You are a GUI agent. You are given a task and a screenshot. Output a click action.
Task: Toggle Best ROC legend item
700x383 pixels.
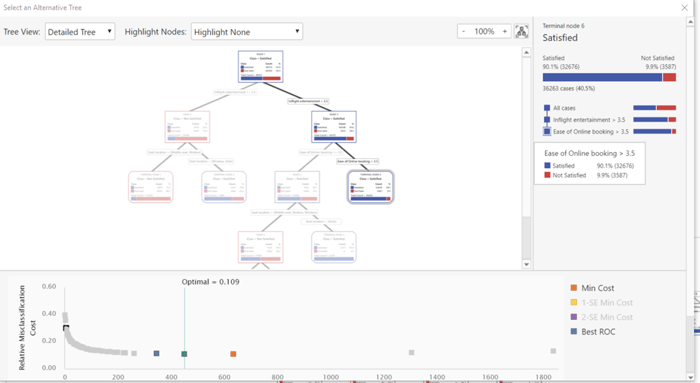[593, 332]
